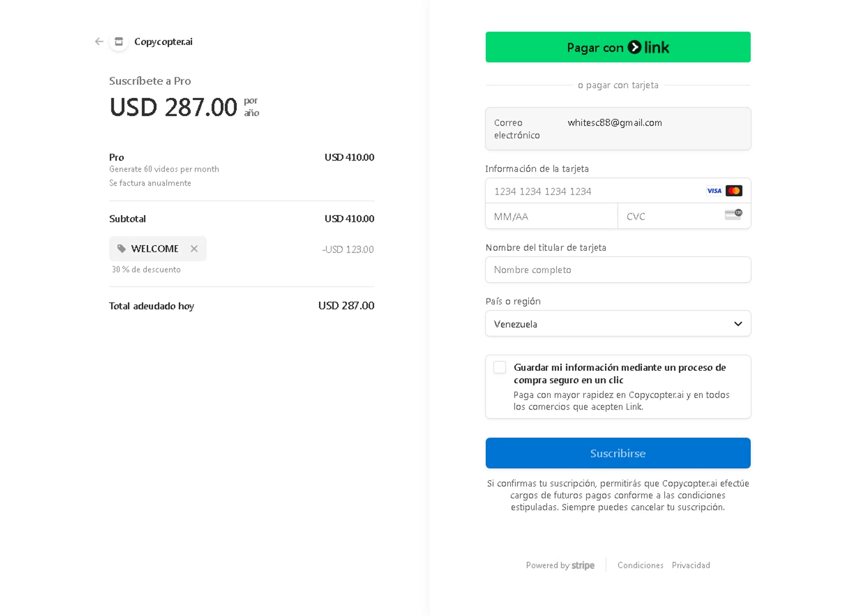
Task: Click the Mastercard icon
Action: coord(734,191)
